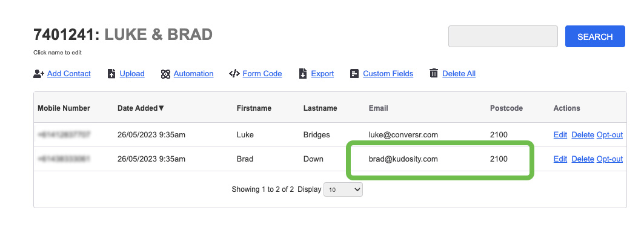Click list name LUKE & BRAD to edit
644x233 pixels.
tap(159, 35)
